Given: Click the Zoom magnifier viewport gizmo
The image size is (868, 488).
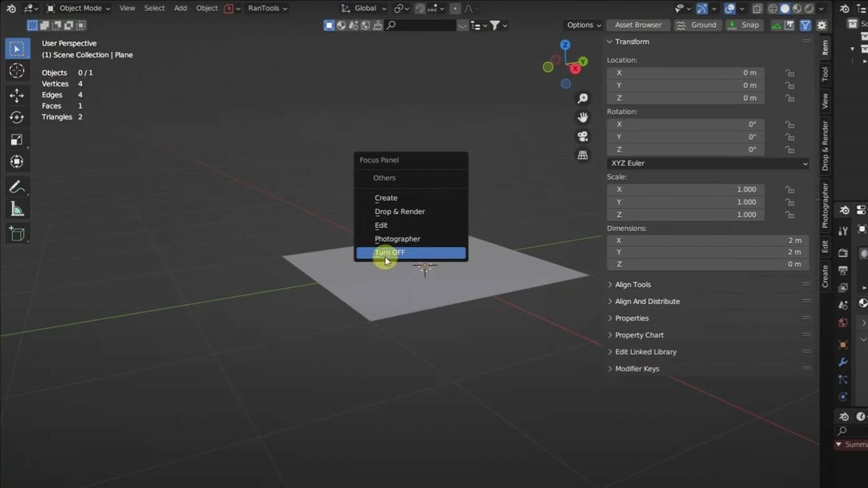Looking at the screenshot, I should 582,98.
